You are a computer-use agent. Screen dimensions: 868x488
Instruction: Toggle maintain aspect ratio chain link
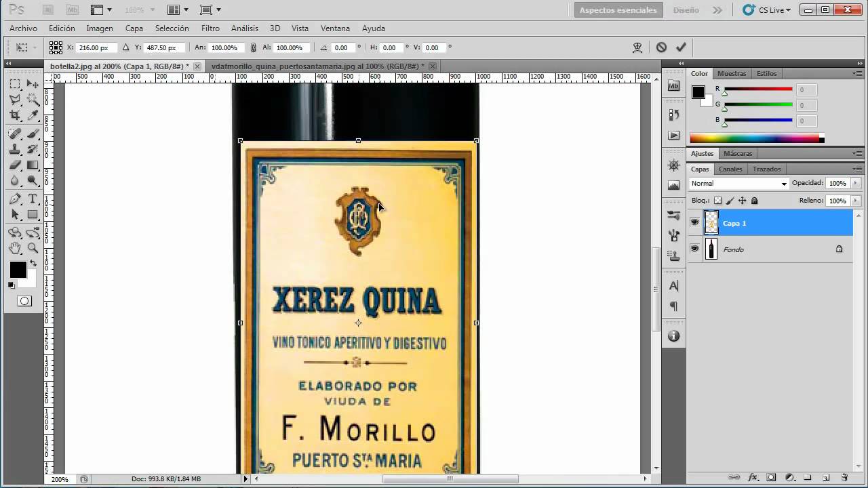[253, 47]
